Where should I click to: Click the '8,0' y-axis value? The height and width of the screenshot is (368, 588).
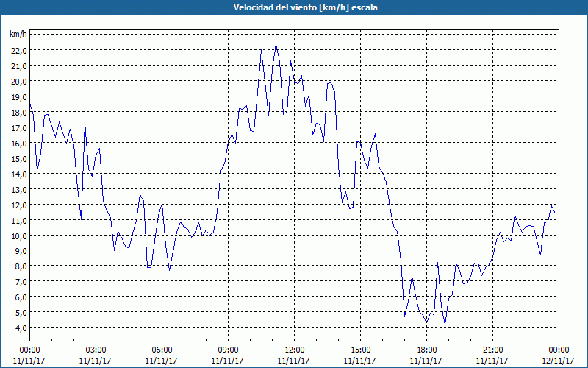coord(21,266)
